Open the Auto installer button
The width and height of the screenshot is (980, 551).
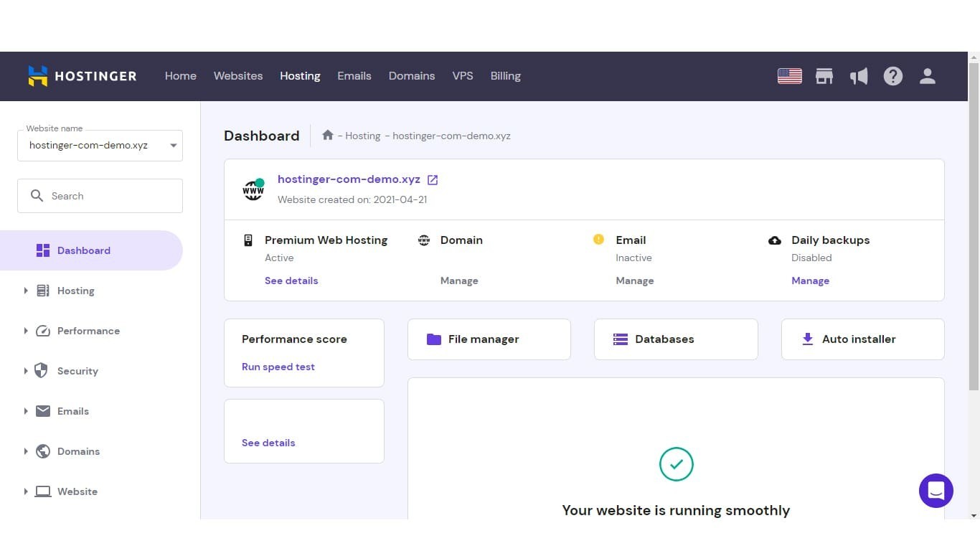click(x=863, y=339)
